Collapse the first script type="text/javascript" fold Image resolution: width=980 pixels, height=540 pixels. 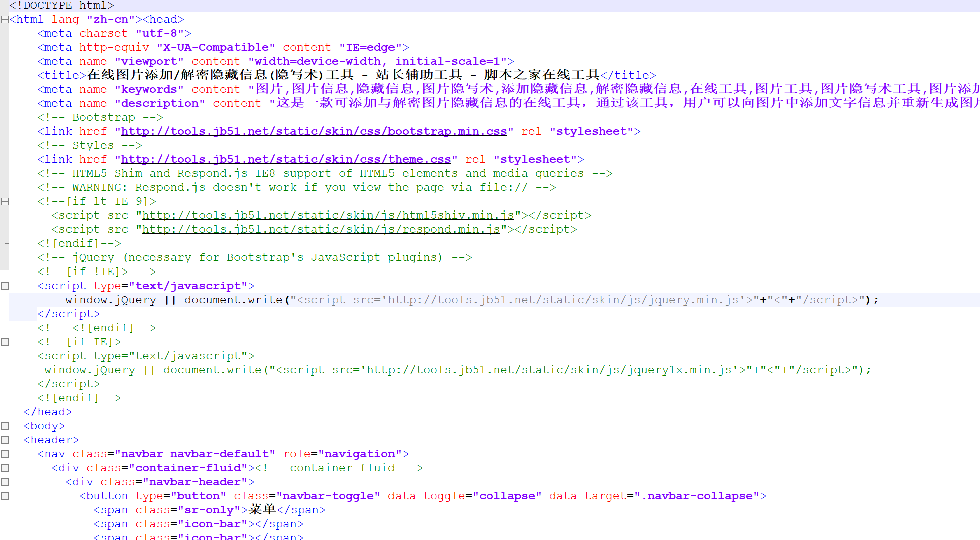click(x=5, y=286)
